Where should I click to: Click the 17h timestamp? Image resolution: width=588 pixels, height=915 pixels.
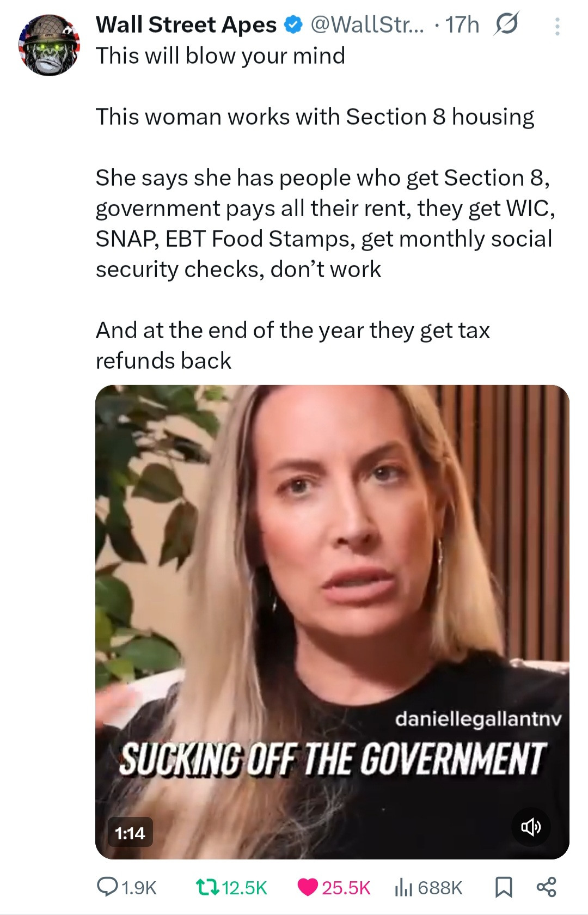[462, 25]
